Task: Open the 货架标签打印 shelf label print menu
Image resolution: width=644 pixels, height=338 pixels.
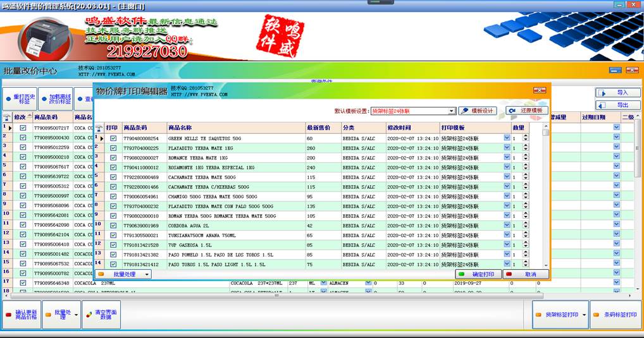Action: 584,314
